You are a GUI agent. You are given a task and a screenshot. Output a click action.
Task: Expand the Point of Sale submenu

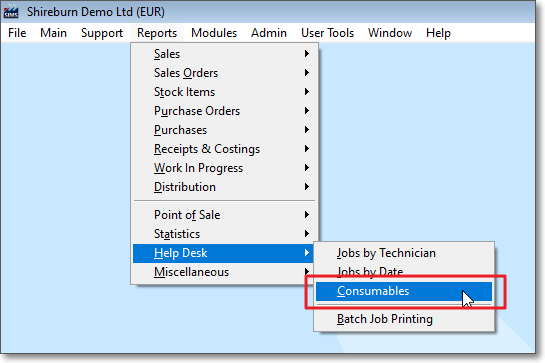224,215
